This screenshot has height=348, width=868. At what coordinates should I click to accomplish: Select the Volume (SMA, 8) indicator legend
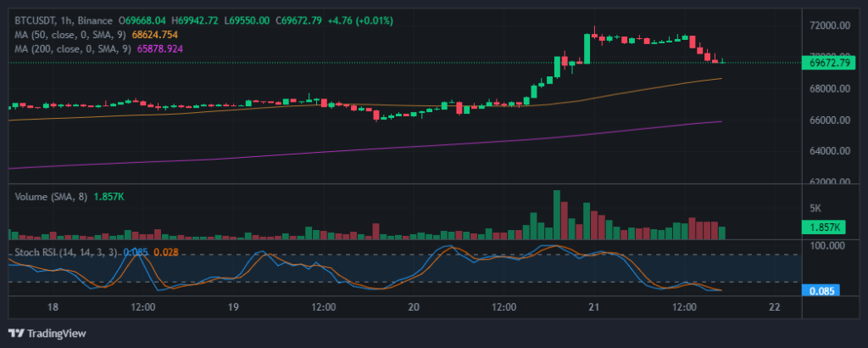51,197
